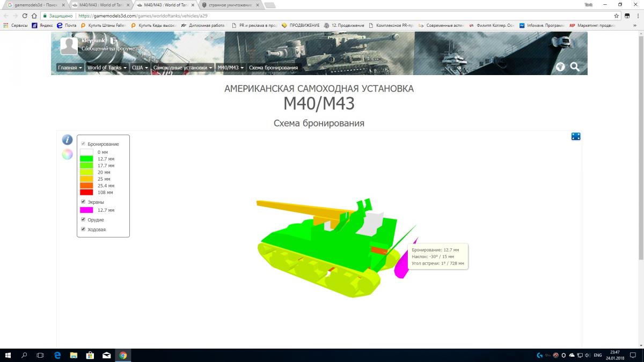
Task: Open the site search magnifier icon
Action: pos(575,67)
